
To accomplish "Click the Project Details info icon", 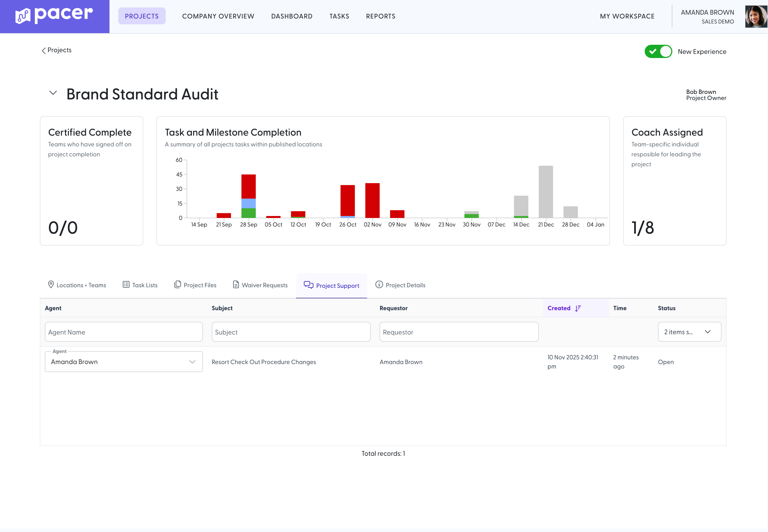I will [x=379, y=284].
